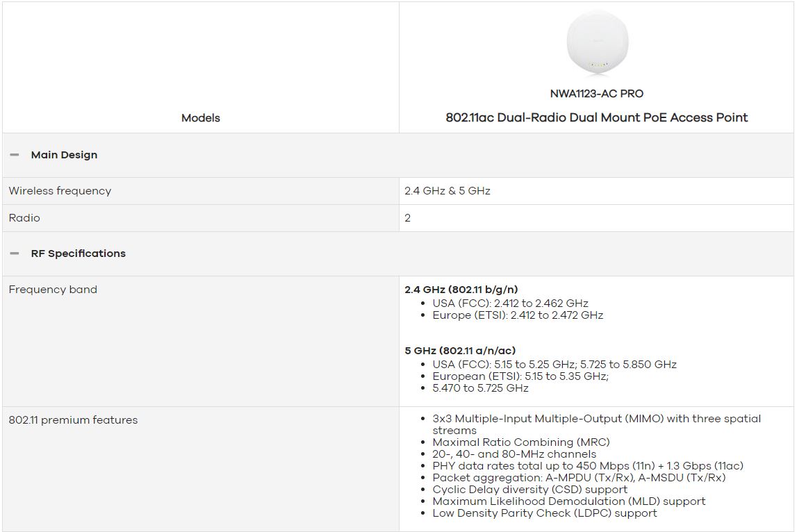Click PHY data rates total bullet
The image size is (797, 532).
pos(588,465)
